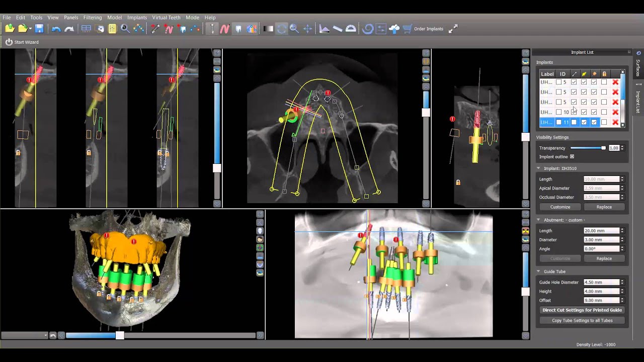644x362 pixels.
Task: Open the Filtering menu
Action: coord(92,18)
